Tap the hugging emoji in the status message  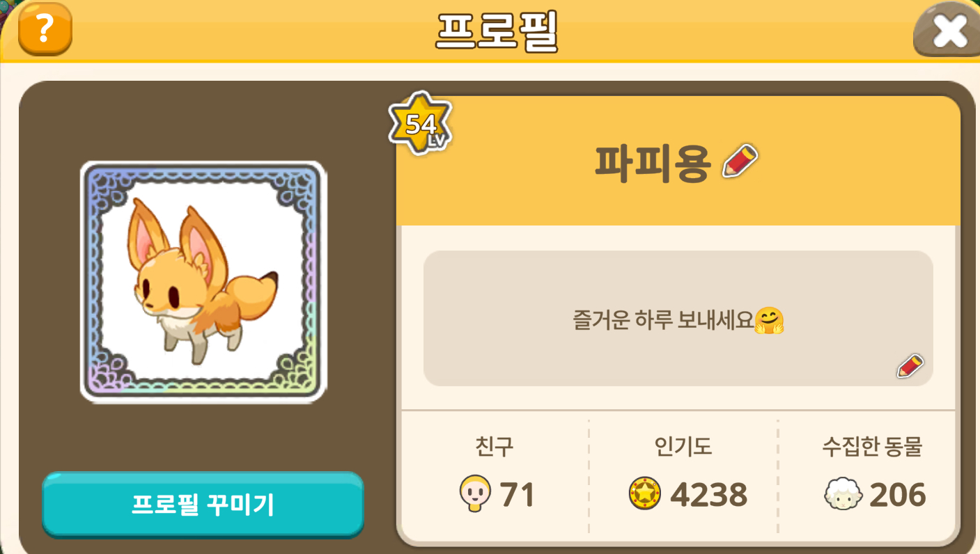769,321
